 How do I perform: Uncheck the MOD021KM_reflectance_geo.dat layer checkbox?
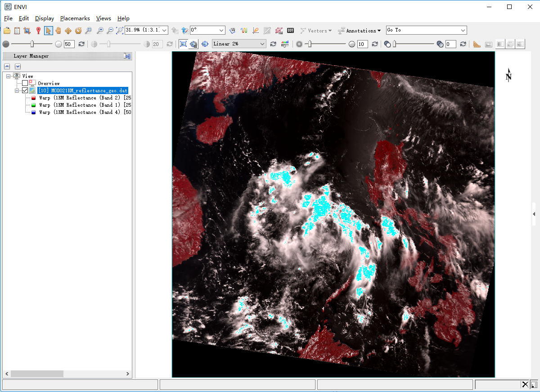pos(25,90)
